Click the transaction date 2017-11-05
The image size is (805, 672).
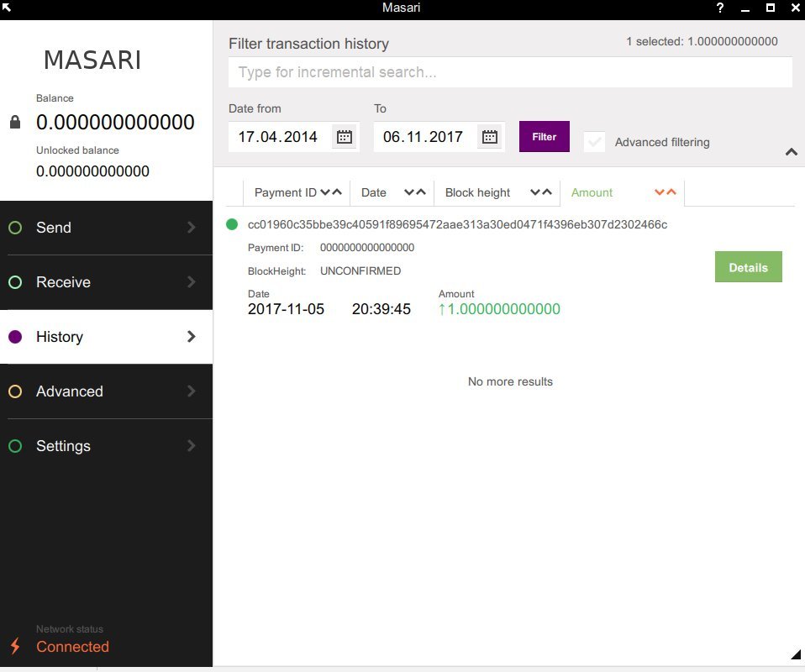click(286, 309)
